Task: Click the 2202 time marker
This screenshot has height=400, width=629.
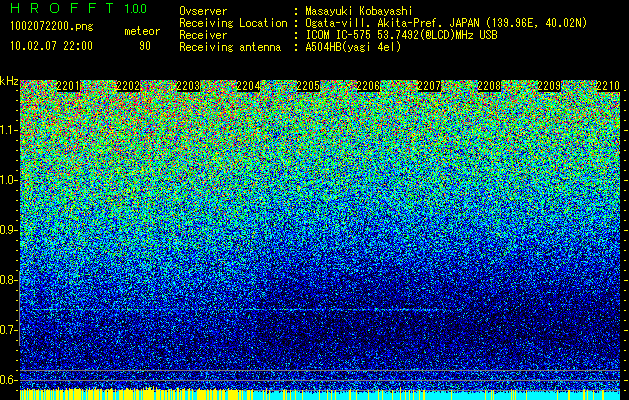Action: [128, 86]
